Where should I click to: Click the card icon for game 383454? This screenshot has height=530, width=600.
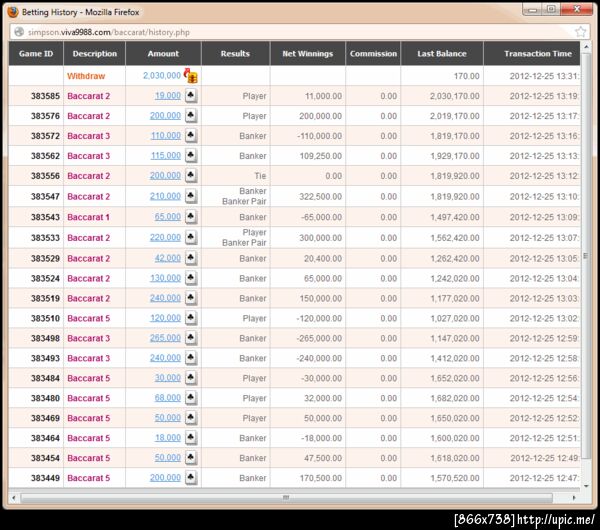(191, 457)
